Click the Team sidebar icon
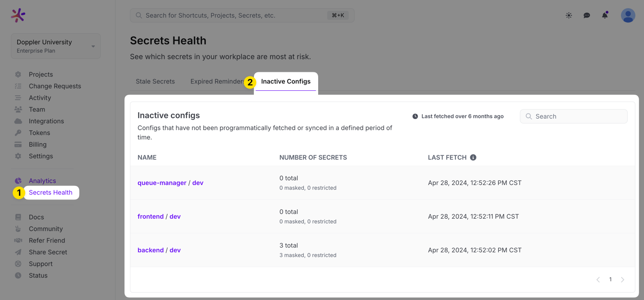Screen dimensions: 644x300 point(18,110)
